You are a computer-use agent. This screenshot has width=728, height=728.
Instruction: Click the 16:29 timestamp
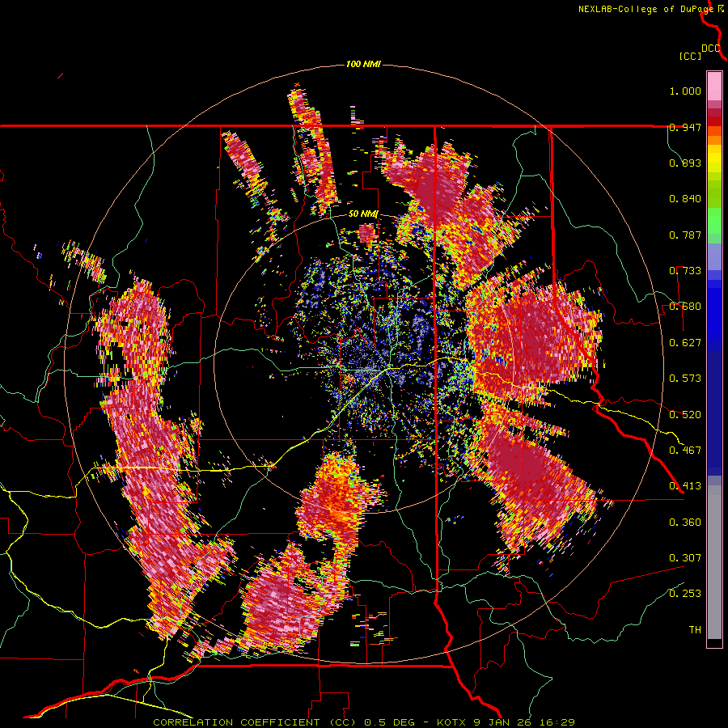pyautogui.click(x=557, y=722)
